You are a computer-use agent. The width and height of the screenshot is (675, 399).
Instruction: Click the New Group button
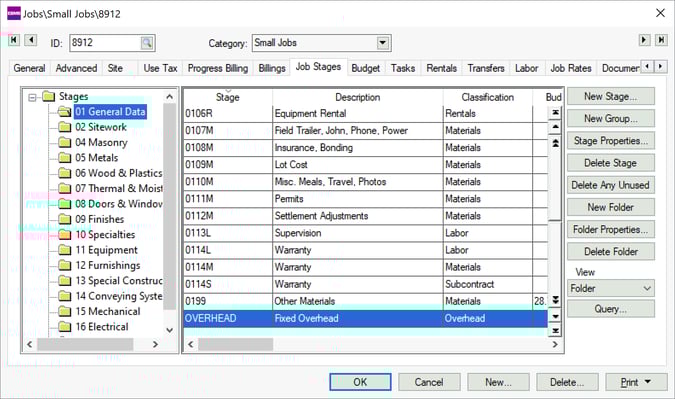(610, 118)
